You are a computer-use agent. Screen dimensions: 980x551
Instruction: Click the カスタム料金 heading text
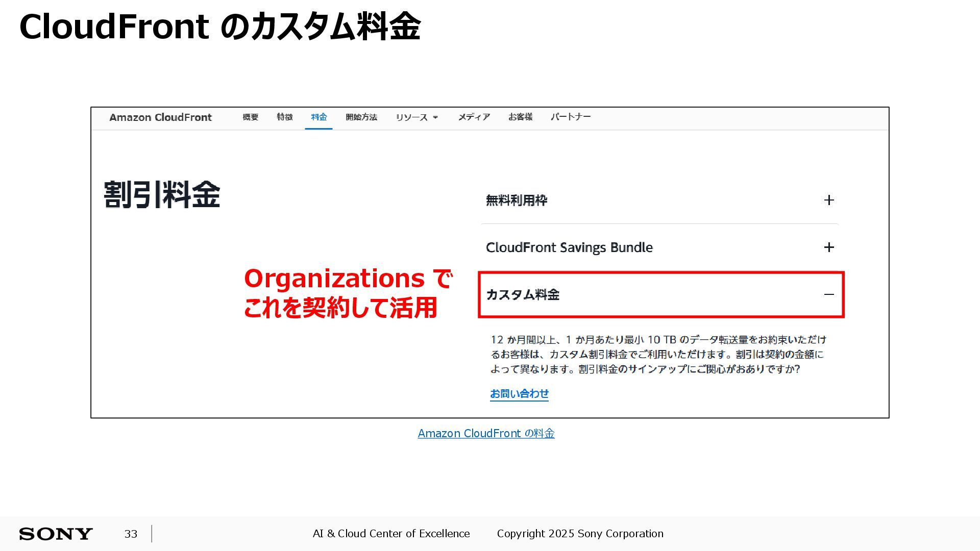[523, 295]
